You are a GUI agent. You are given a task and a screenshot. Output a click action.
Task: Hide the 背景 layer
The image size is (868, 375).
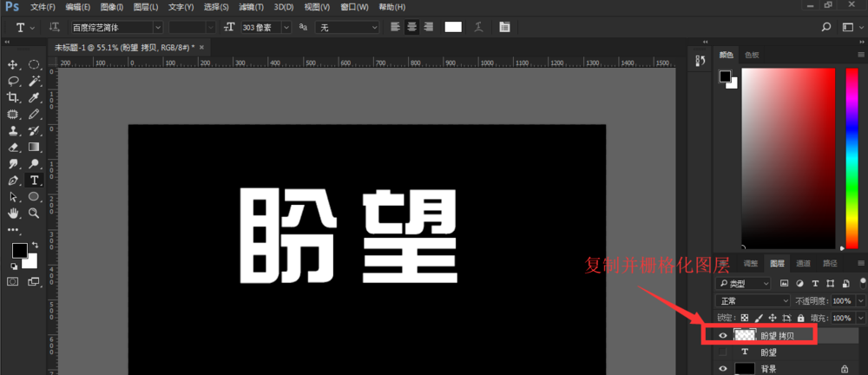coord(723,369)
